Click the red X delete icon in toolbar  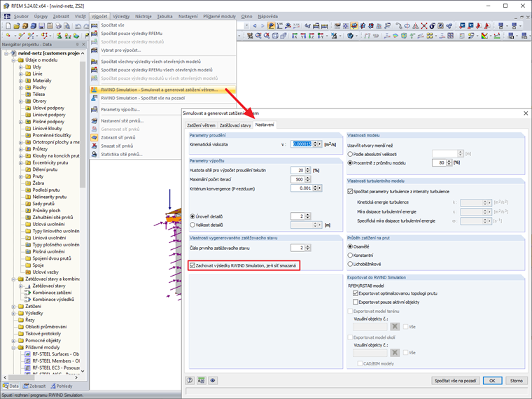pyautogui.click(x=424, y=26)
